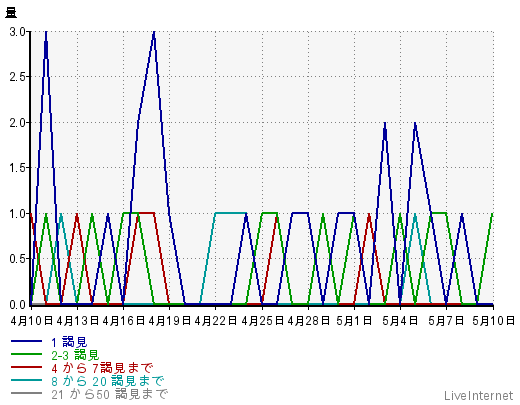Click the teal '8 から 20 謁見まで' legend line
520x405 pixels.
click(26, 380)
